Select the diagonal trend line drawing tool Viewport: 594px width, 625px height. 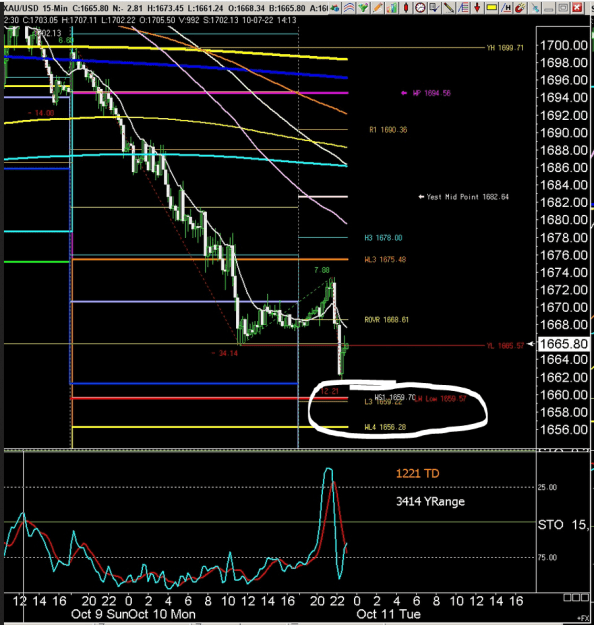pyautogui.click(x=449, y=8)
